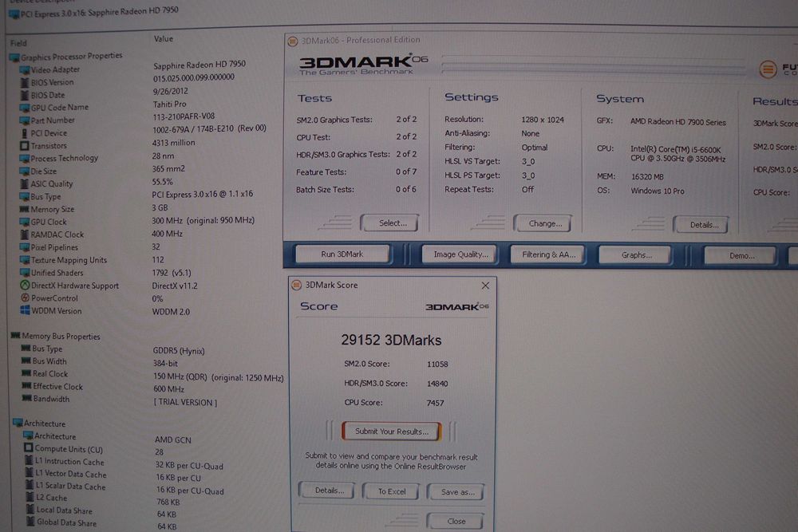Click the L2 Cache icon
Viewport: 798px width, 532px height.
[30, 498]
